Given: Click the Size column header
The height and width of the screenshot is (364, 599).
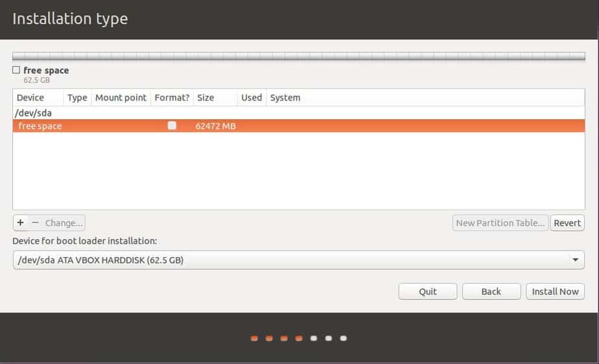Looking at the screenshot, I should (x=215, y=98).
